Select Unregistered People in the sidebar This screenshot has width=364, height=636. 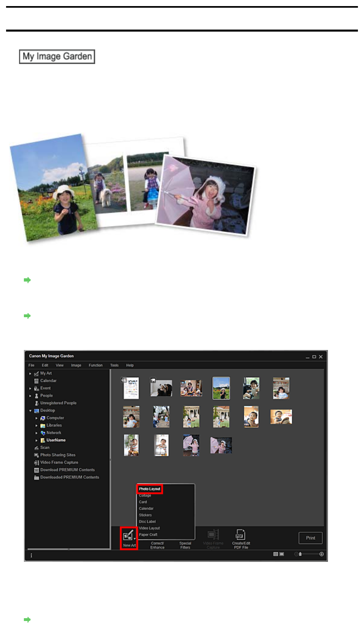click(58, 403)
